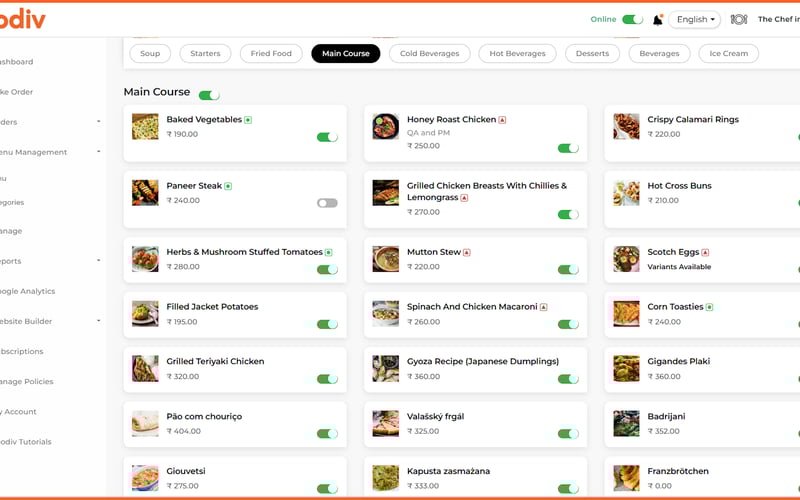Click Spinach And Chicken Macaroni indicator icon
800x500 pixels.
pyautogui.click(x=543, y=307)
